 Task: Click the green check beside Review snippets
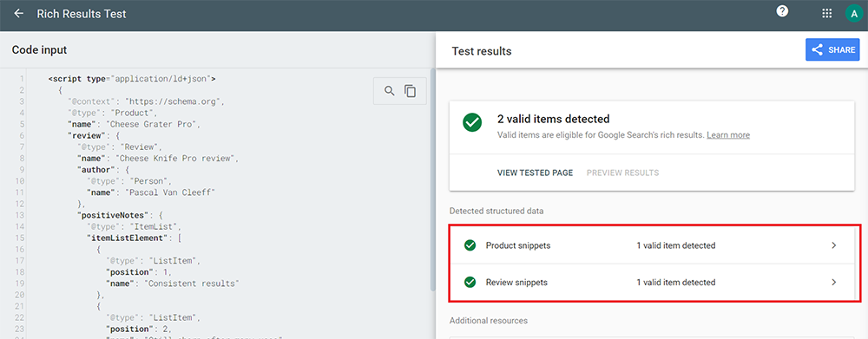click(470, 282)
